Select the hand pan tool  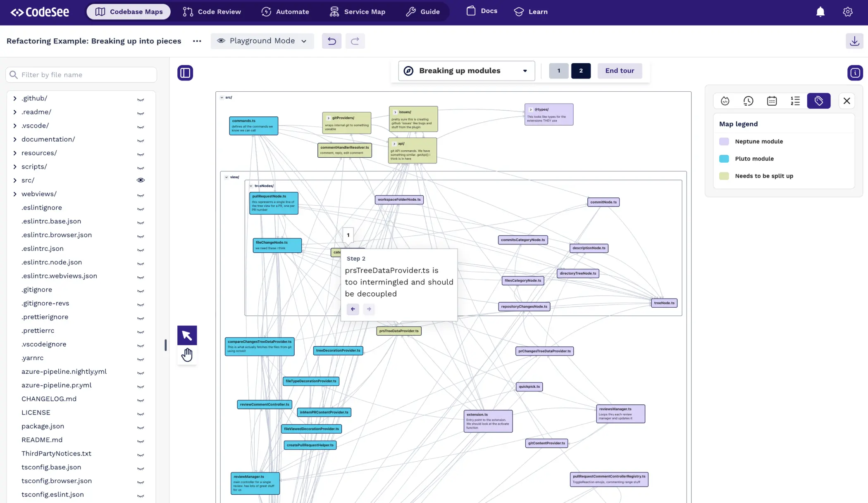[x=187, y=355]
